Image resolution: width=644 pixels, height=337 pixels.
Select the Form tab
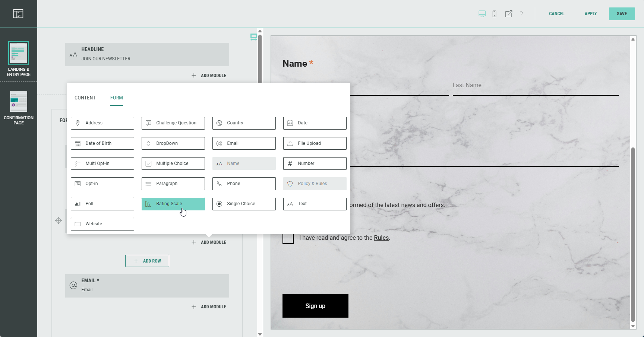click(x=116, y=98)
